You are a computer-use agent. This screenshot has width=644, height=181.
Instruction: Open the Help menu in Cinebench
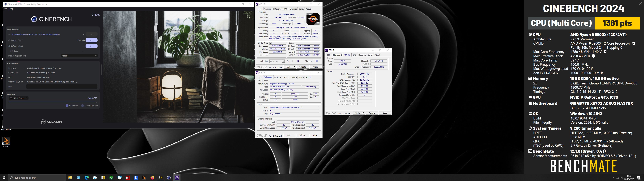[11, 9]
